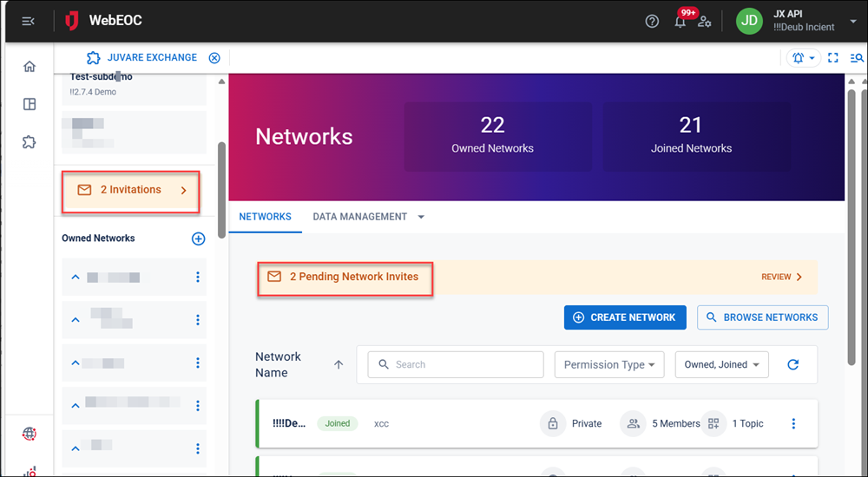Screen dimensions: 868x477
Task: Refresh the networks list
Action: [x=793, y=364]
